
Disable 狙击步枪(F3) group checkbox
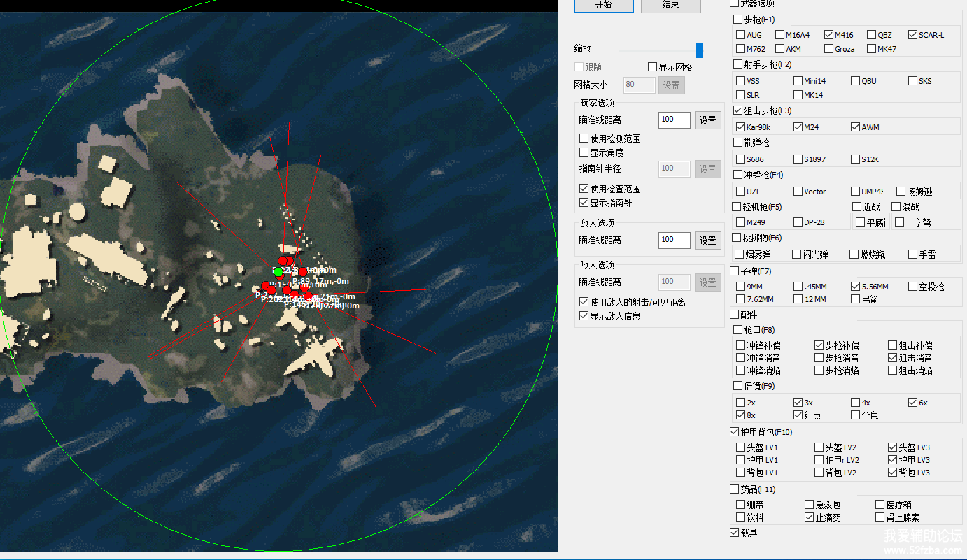pos(737,110)
